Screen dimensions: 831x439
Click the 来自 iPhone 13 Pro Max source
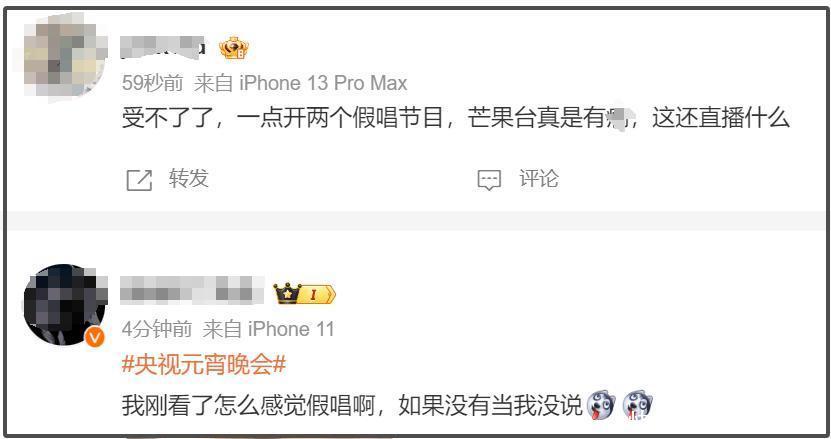(x=300, y=83)
